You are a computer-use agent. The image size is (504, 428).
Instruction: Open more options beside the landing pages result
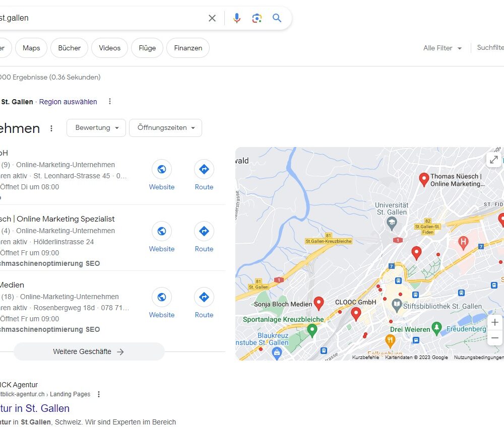tap(99, 394)
